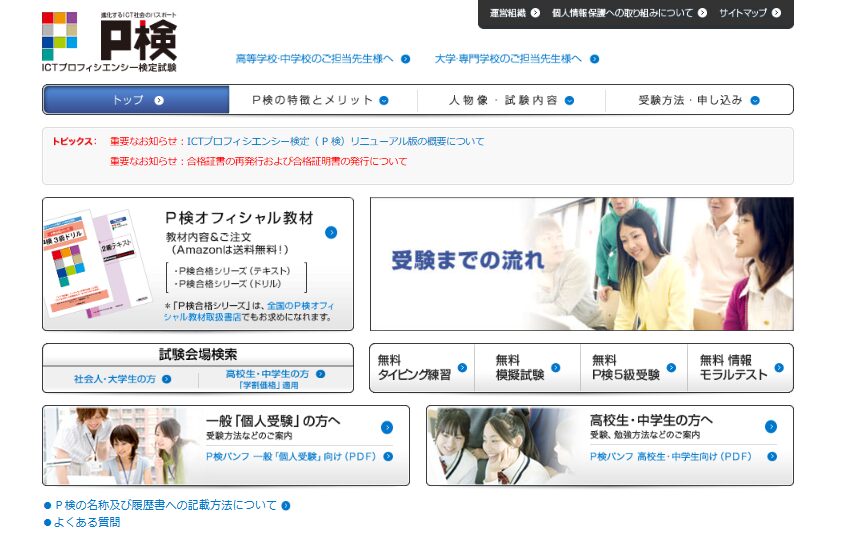Click the arrow icon on 受験方法・申し込み tab
Screen dimensions: 844x541
tap(755, 100)
